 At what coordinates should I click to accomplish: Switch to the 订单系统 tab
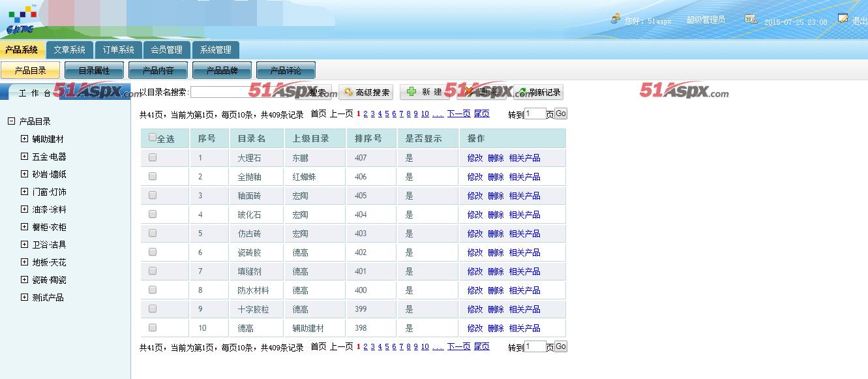pyautogui.click(x=118, y=50)
